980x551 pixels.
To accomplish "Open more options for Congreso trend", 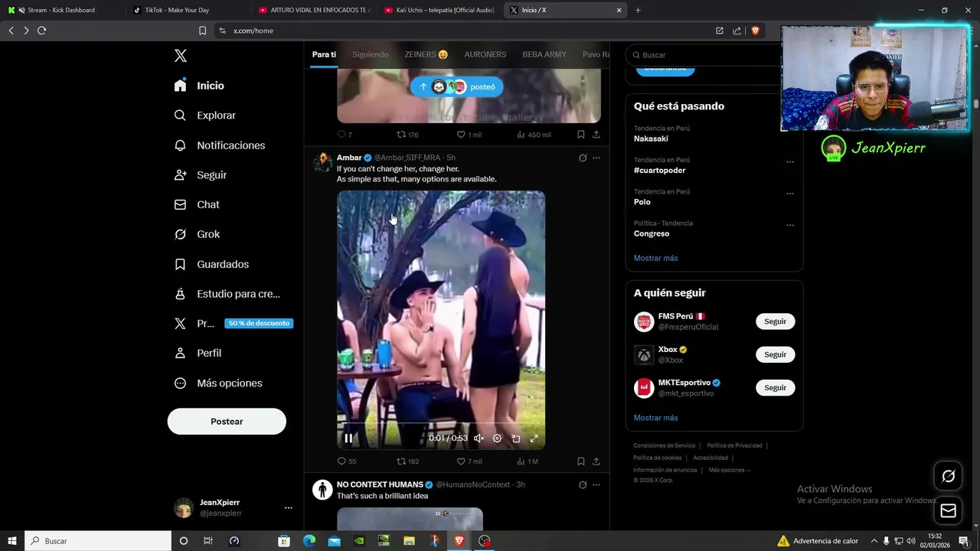I will [790, 226].
